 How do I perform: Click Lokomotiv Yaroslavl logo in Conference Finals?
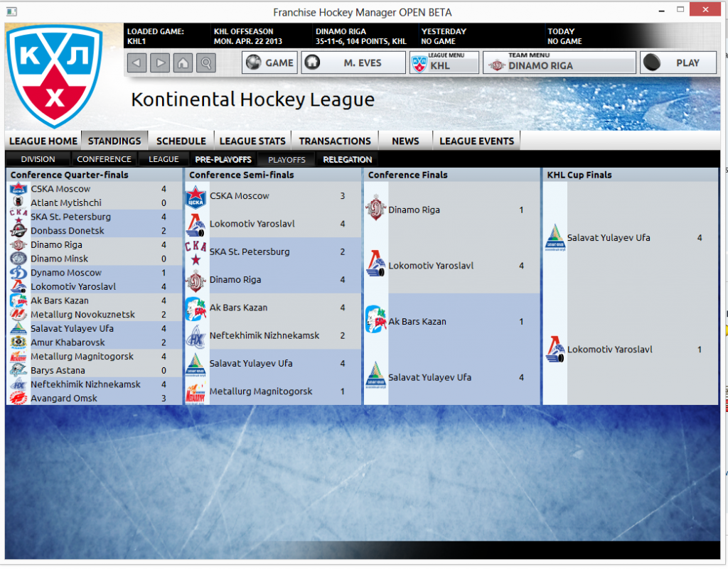coord(376,264)
